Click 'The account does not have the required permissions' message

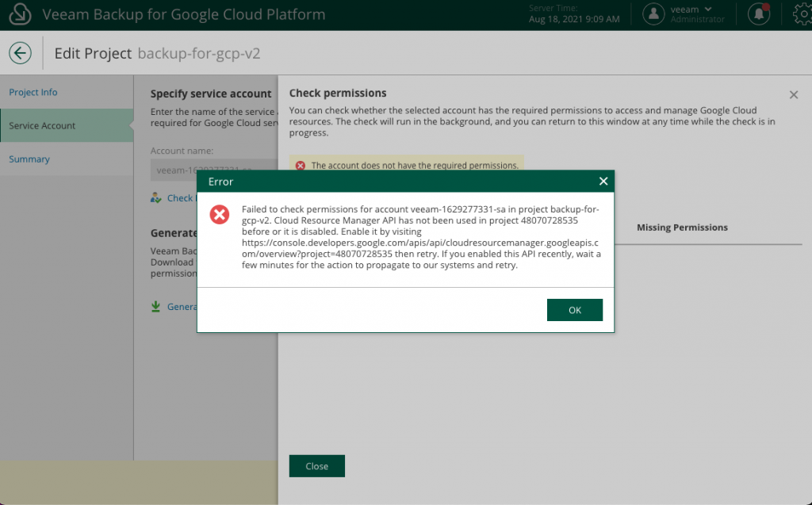(415, 166)
